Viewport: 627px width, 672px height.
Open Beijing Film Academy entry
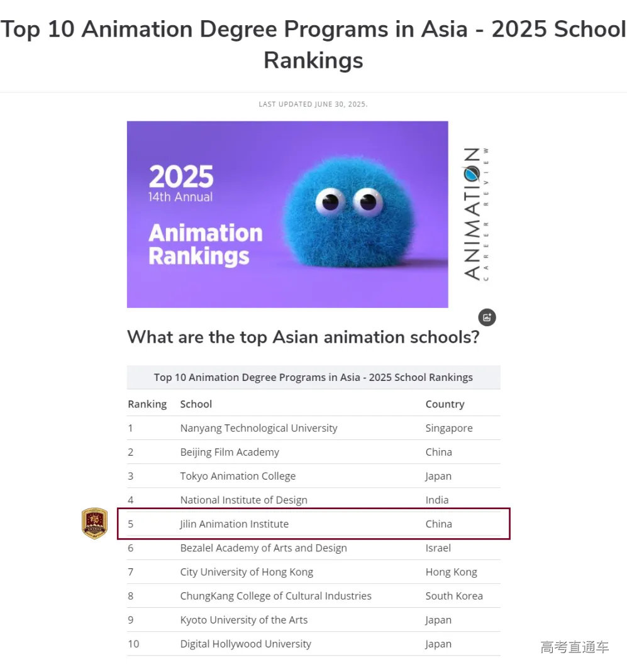tap(230, 452)
